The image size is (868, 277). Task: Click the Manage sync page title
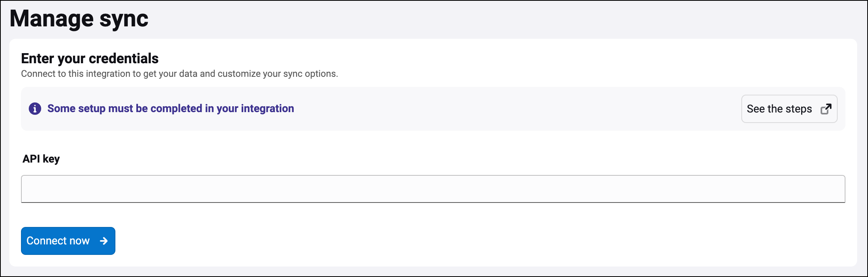pyautogui.click(x=79, y=19)
